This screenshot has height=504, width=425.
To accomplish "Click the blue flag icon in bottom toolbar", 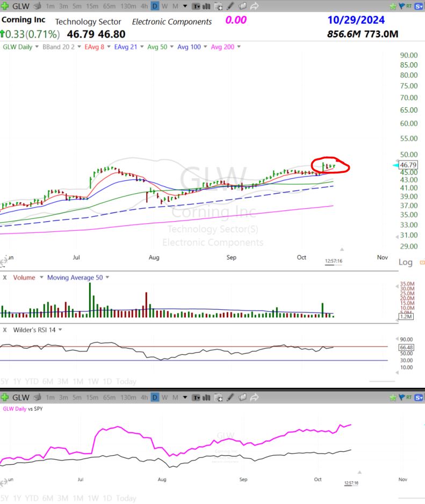I will pyautogui.click(x=401, y=397).
